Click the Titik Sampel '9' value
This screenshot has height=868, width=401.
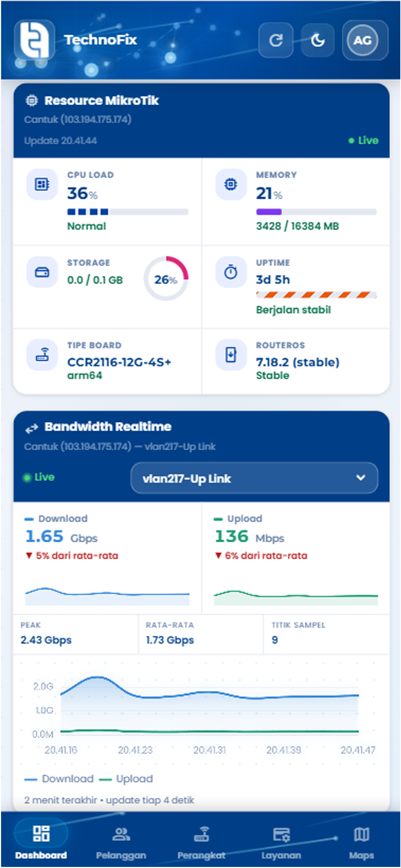tap(275, 640)
